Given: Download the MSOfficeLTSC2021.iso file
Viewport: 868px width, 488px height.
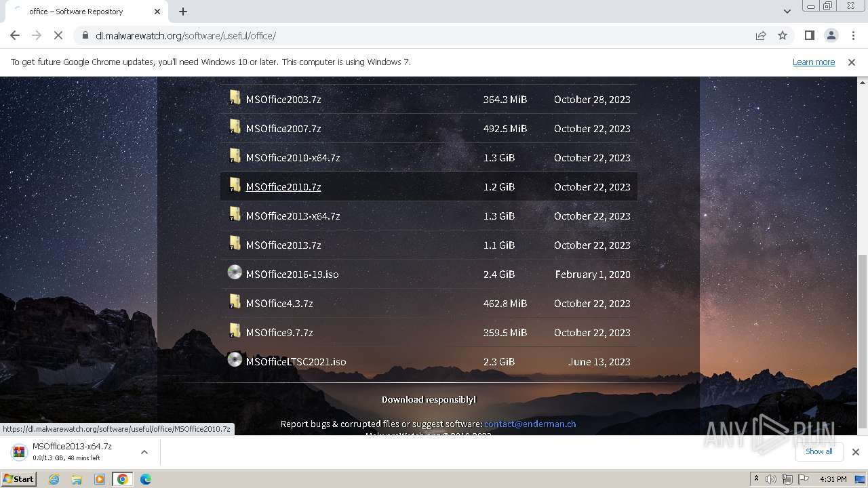Looking at the screenshot, I should click(x=296, y=361).
